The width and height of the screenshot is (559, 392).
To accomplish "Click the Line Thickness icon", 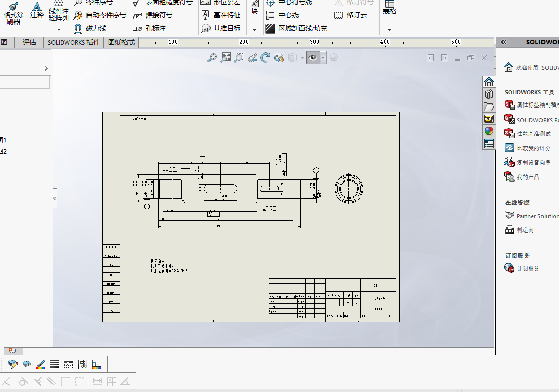I will click(x=55, y=364).
